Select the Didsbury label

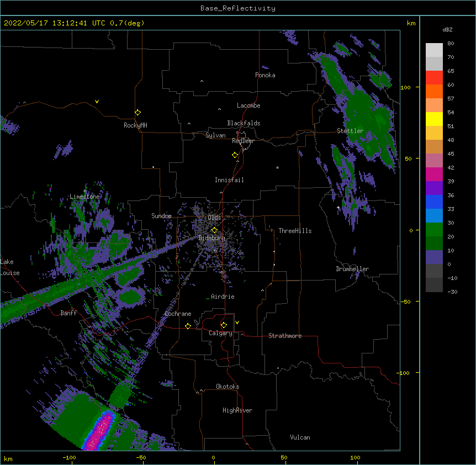coord(212,238)
